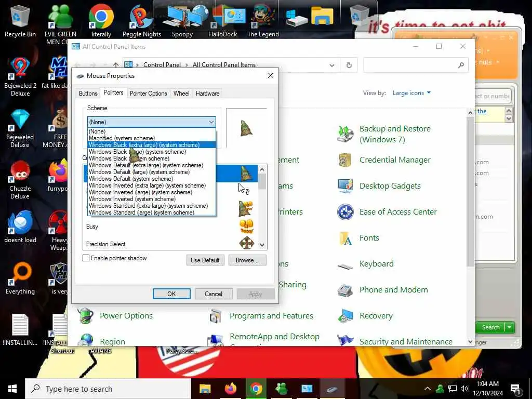Launch Bejeweled Deluxe diamond icon
This screenshot has width=532, height=399.
coord(20,128)
